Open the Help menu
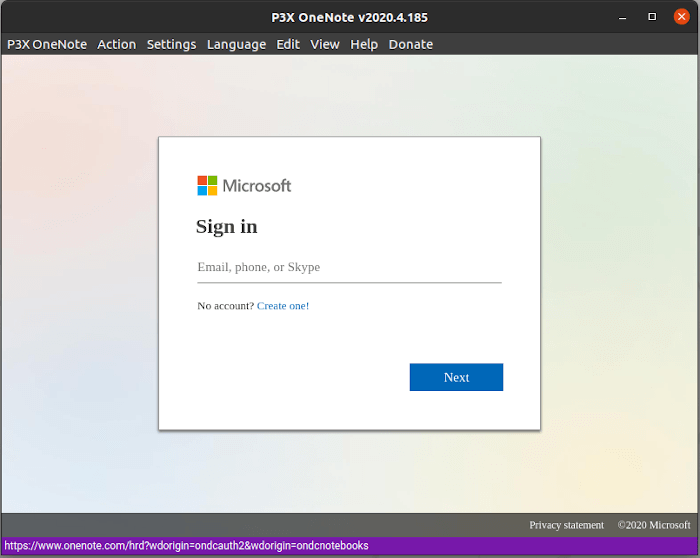Viewport: 700px width, 558px height. pos(364,45)
